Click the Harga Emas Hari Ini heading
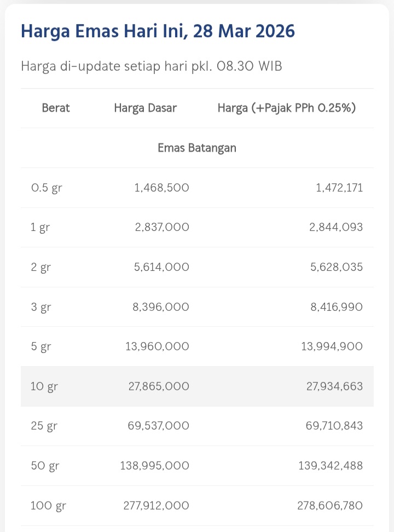The width and height of the screenshot is (394, 532). tap(158, 31)
